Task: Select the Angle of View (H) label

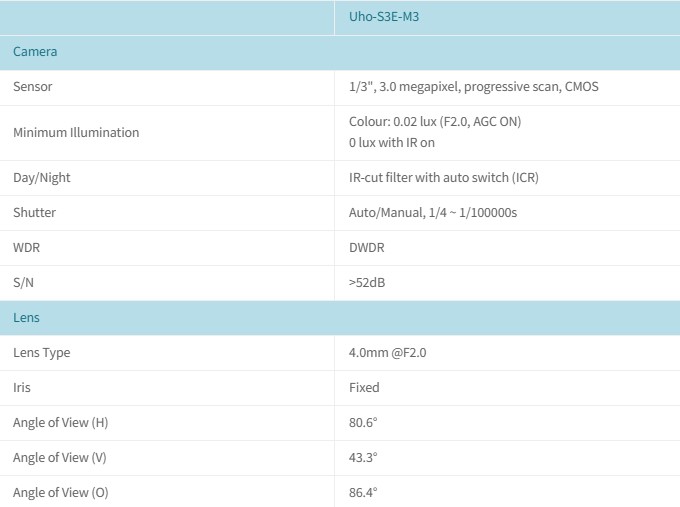Action: click(60, 422)
